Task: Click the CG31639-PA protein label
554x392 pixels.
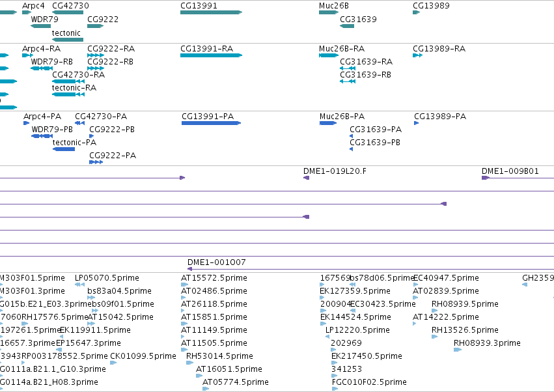Action: point(376,130)
